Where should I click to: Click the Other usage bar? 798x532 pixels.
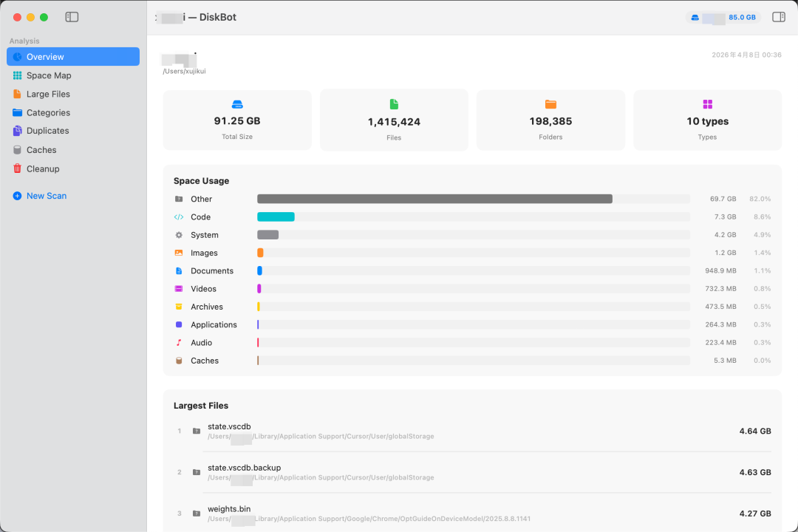point(434,199)
